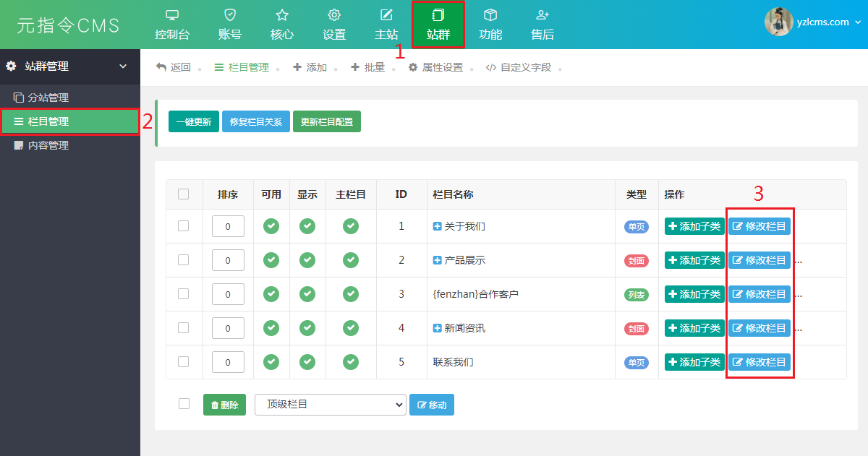Click the 一键更新 button

[193, 121]
